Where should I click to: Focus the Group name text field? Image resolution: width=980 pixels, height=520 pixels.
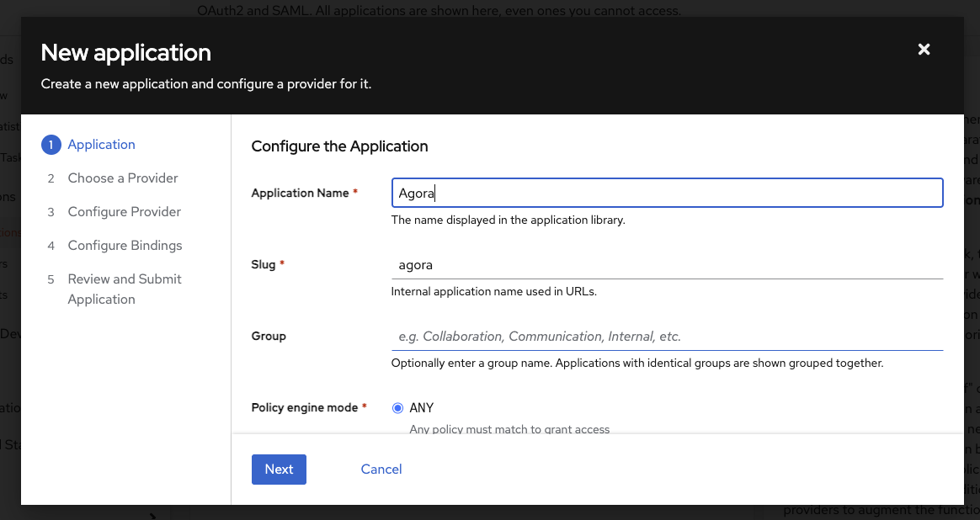pyautogui.click(x=667, y=337)
